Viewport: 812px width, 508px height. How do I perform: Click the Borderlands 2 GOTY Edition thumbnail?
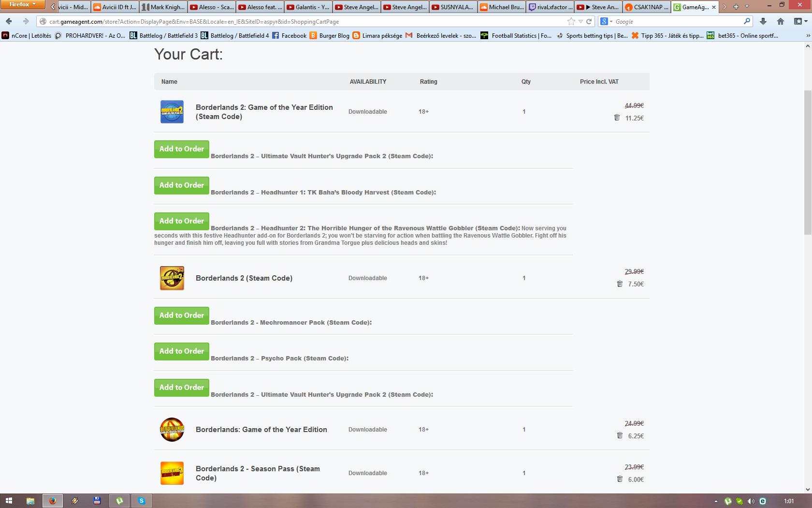[172, 112]
